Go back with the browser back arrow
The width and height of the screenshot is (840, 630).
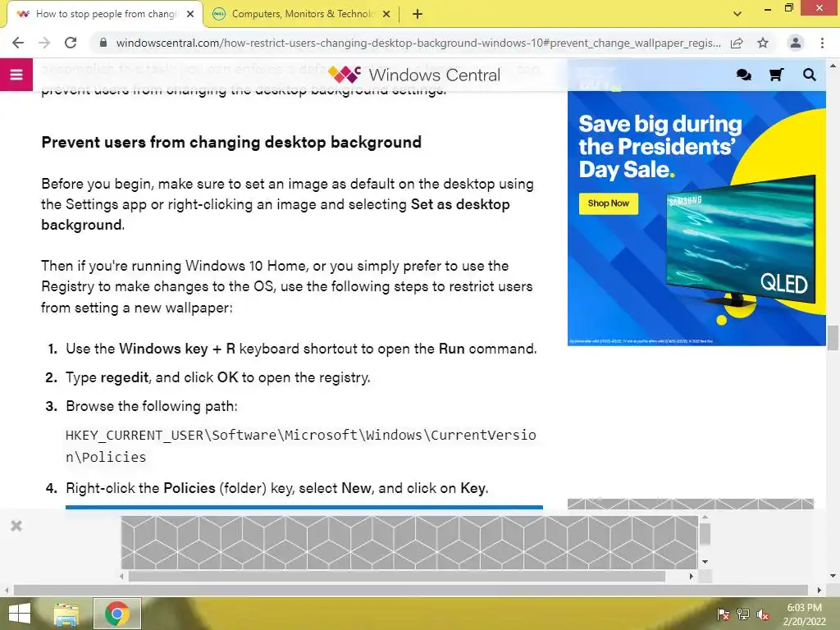(18, 43)
